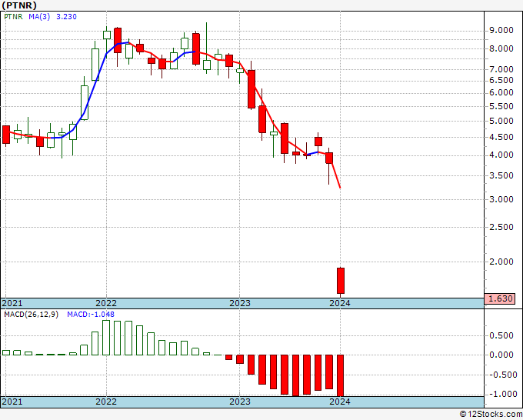523x420 pixels.
Task: Click the pink 1.630 last price tag
Action: pyautogui.click(x=500, y=298)
